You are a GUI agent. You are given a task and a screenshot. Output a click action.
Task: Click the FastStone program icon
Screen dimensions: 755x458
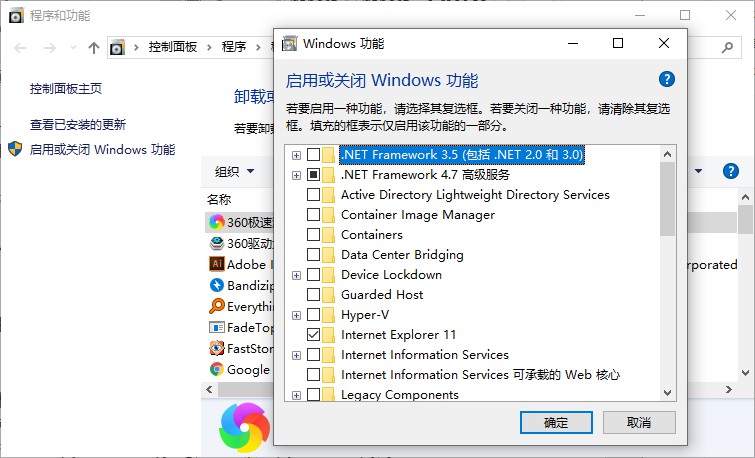click(x=216, y=348)
